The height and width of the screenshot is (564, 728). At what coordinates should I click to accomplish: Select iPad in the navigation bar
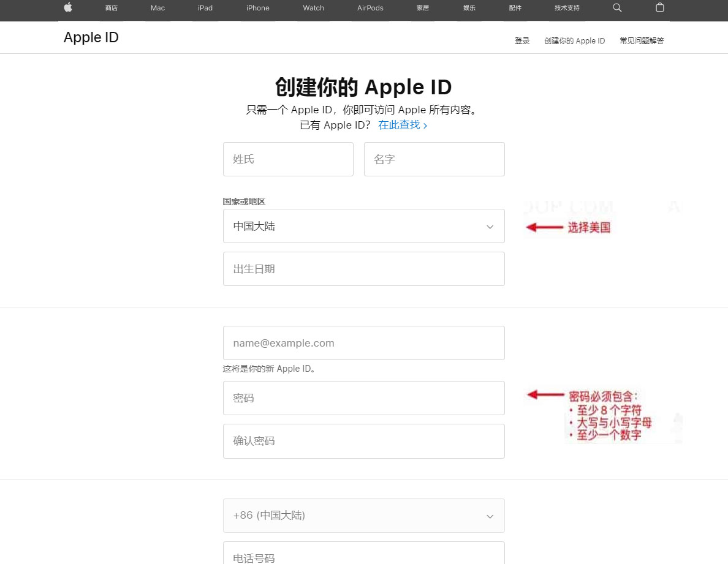pyautogui.click(x=205, y=8)
